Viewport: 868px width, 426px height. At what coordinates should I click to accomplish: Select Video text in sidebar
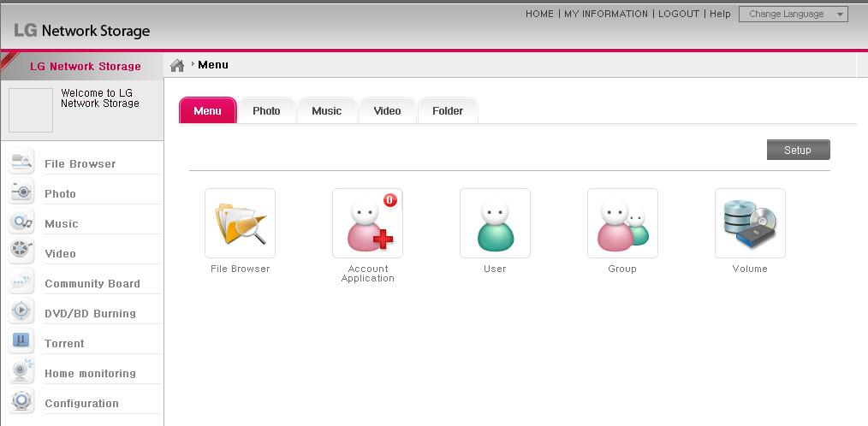[60, 253]
